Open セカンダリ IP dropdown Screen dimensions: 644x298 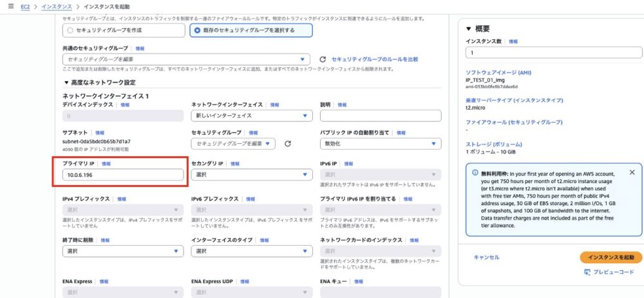(x=252, y=175)
